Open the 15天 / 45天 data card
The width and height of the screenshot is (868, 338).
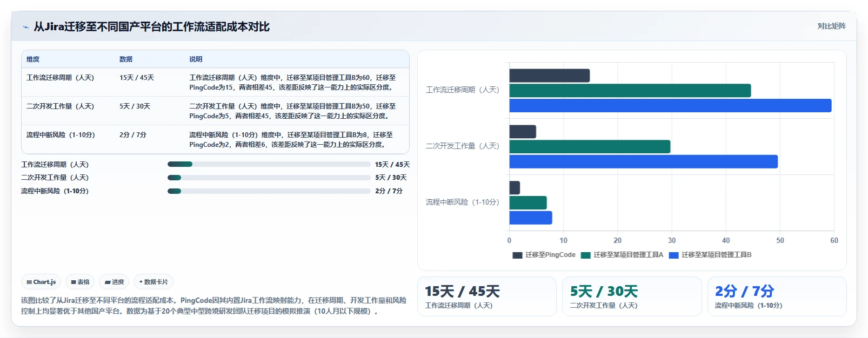pyautogui.click(x=487, y=296)
